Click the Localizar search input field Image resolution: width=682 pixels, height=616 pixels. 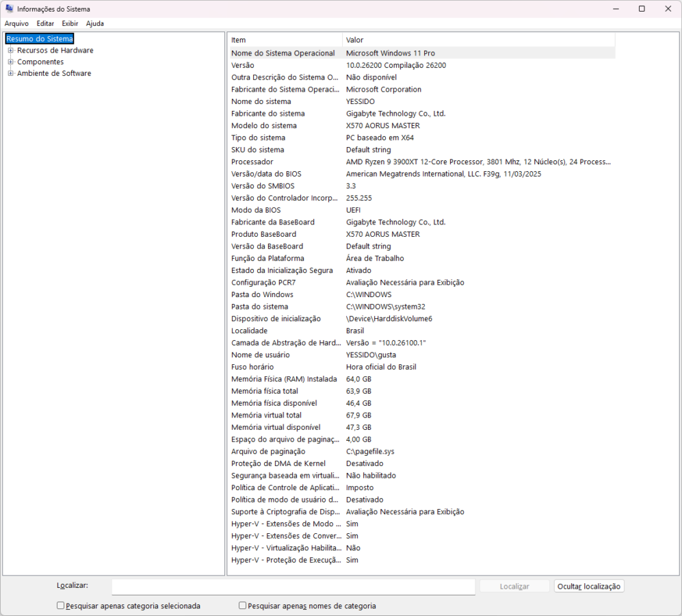click(293, 587)
